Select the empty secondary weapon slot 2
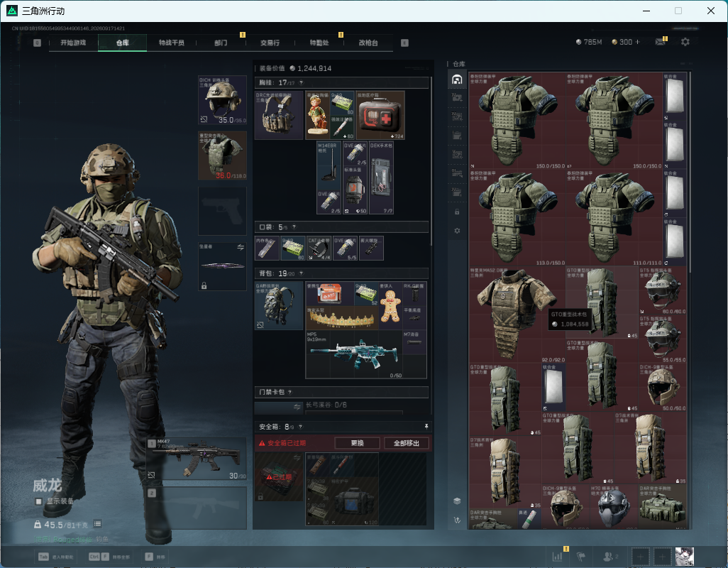Image resolution: width=728 pixels, height=568 pixels. tap(197, 508)
